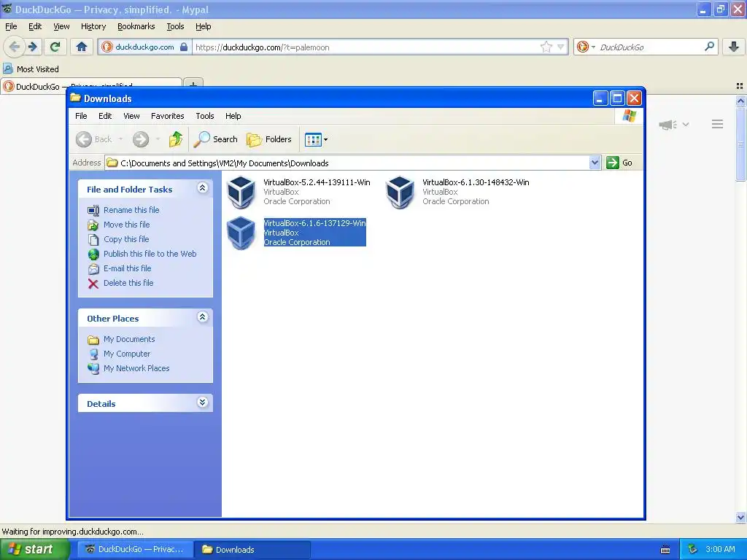The height and width of the screenshot is (560, 747).
Task: Click the browser Forward arrow in Mypal
Action: point(33,47)
